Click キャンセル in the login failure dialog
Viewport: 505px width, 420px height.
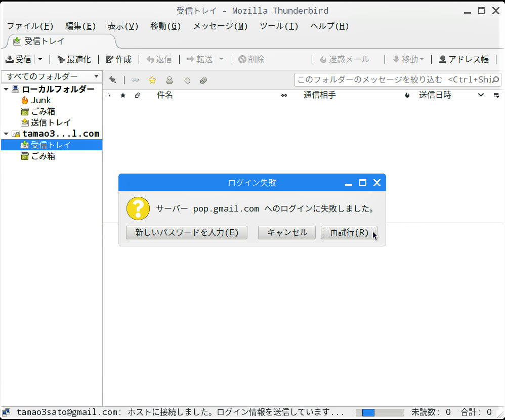coord(287,233)
